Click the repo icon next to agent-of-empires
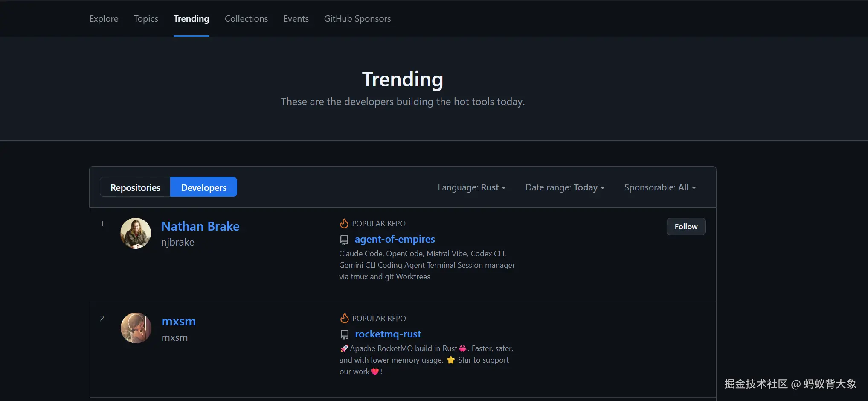 click(x=344, y=240)
